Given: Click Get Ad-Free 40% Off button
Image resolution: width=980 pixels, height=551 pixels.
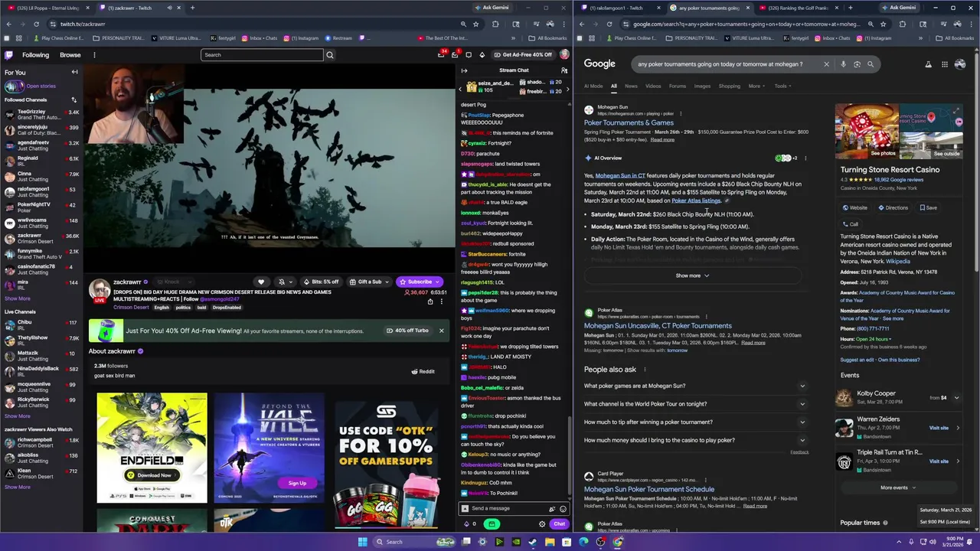Looking at the screenshot, I should pos(523,55).
